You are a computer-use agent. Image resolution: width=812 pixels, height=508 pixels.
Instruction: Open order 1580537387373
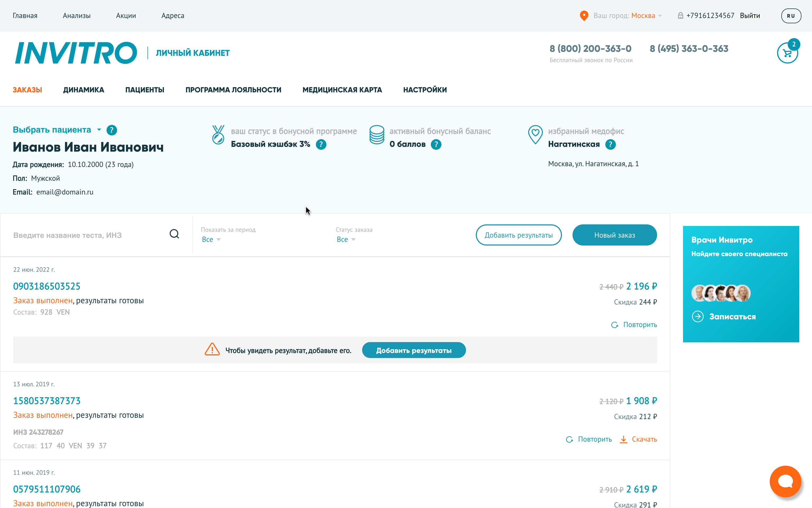click(x=47, y=401)
